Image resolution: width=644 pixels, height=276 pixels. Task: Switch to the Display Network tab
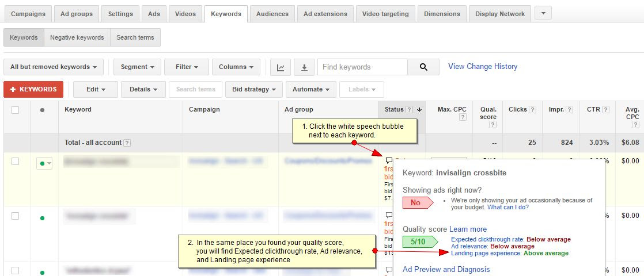500,14
